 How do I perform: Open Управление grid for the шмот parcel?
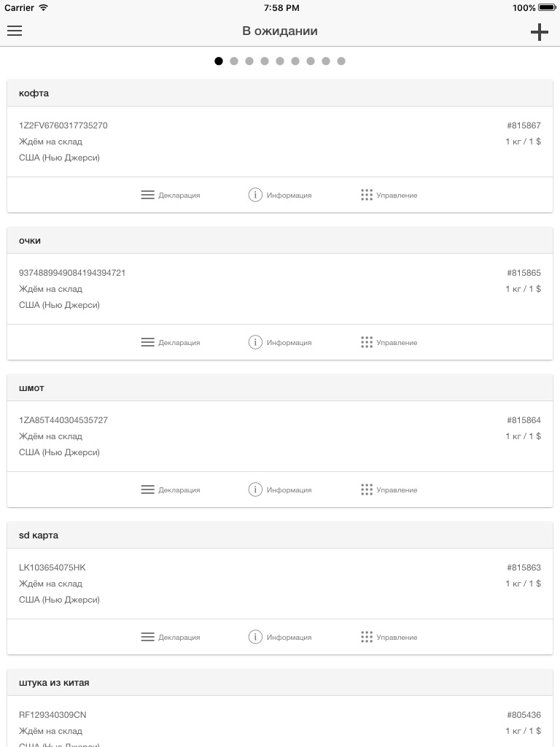389,490
